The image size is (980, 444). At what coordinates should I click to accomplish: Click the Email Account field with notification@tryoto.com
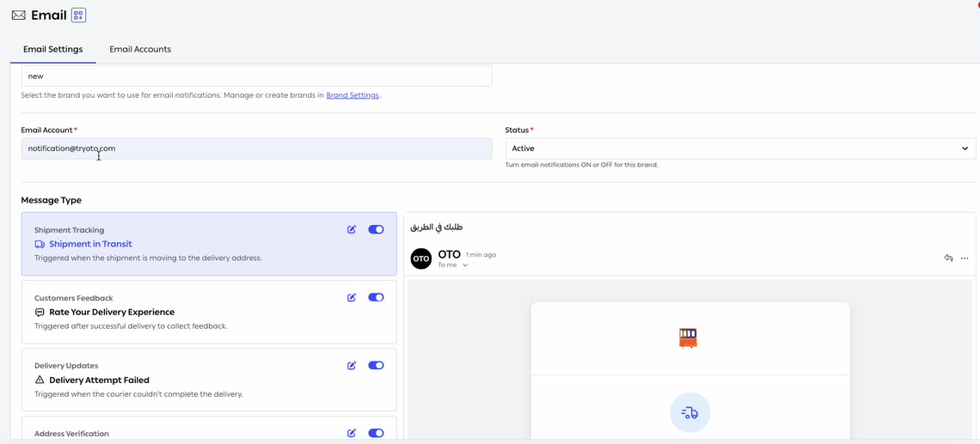tap(257, 149)
